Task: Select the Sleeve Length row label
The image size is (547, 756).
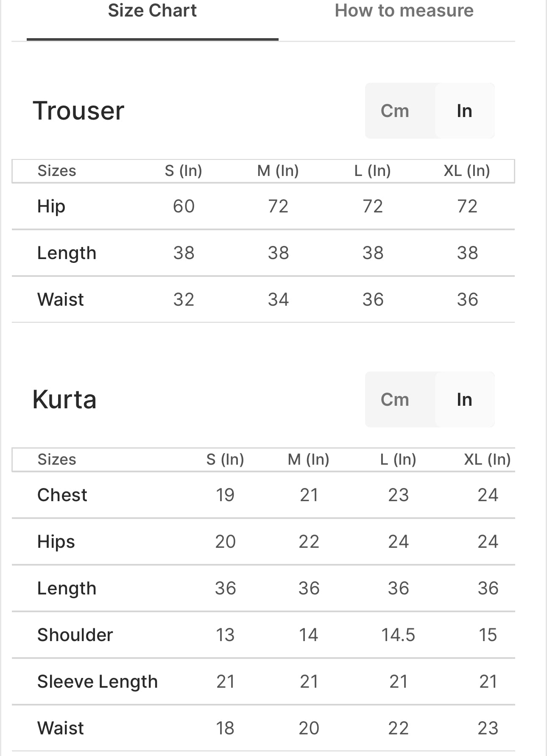Action: pos(98,682)
